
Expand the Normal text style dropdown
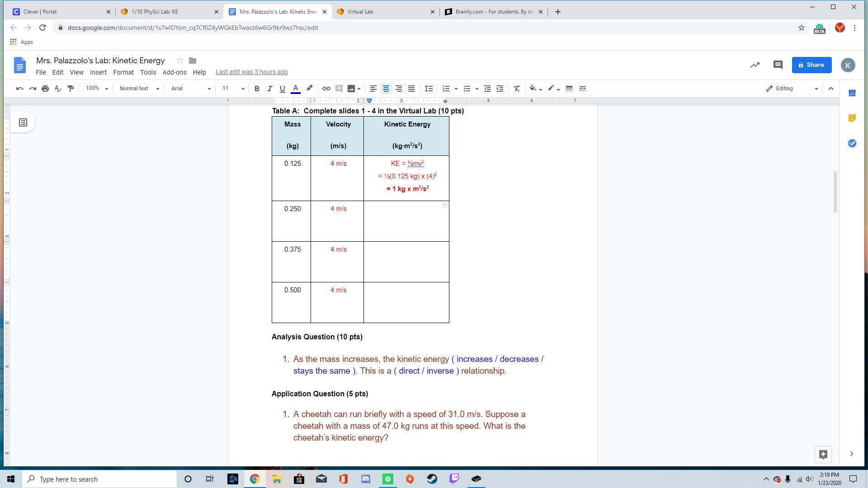139,89
